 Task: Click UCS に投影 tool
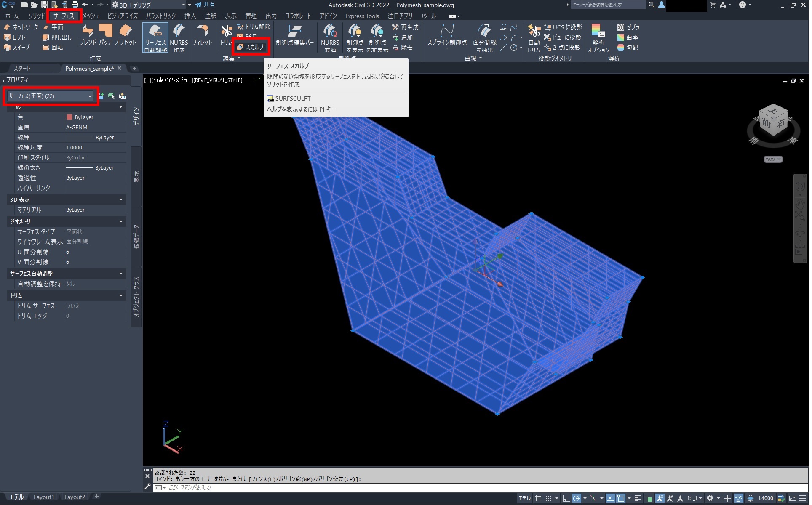[x=565, y=27]
